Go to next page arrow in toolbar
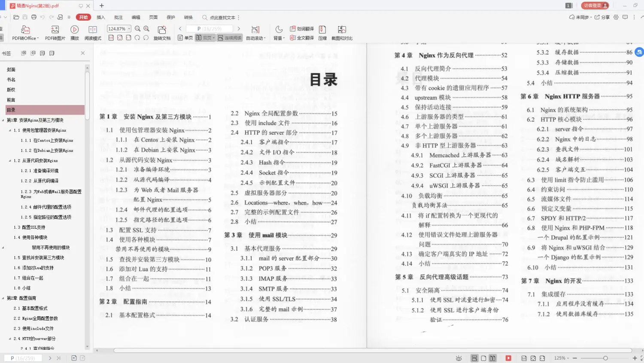 [239, 29]
